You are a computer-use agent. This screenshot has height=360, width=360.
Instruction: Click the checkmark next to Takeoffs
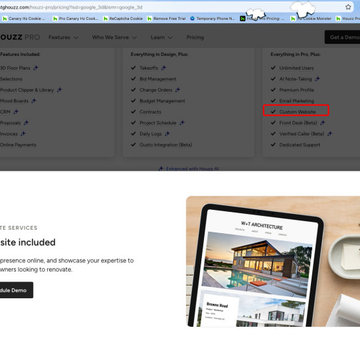pos(133,68)
